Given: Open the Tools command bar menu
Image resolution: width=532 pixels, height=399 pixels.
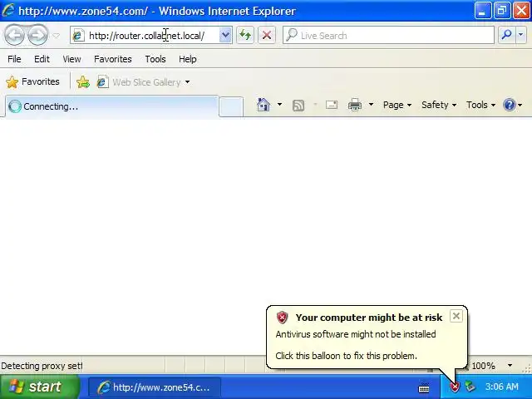Looking at the screenshot, I should click(480, 105).
